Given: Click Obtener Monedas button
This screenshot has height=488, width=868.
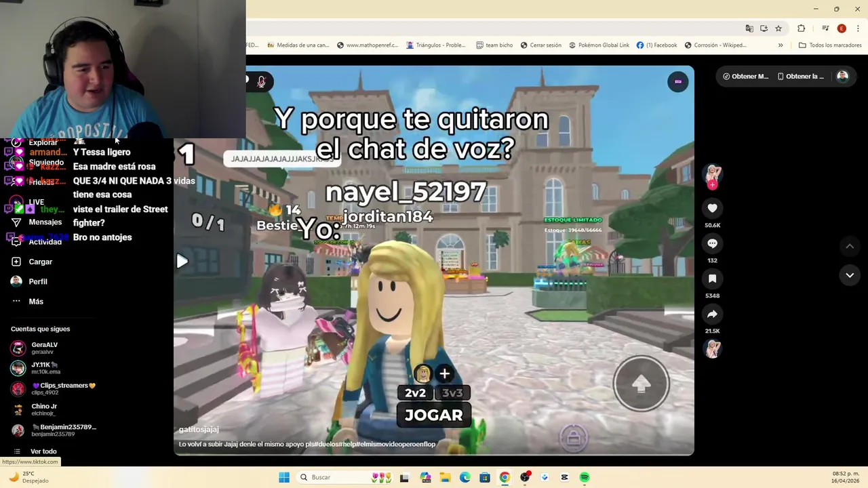Looking at the screenshot, I should click(745, 76).
